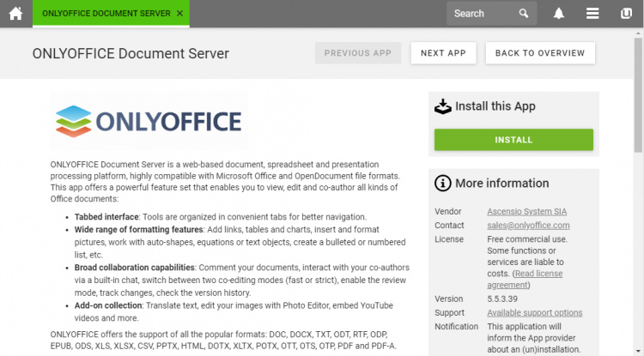The width and height of the screenshot is (644, 356).
Task: Click the magnifier search icon
Action: (524, 14)
